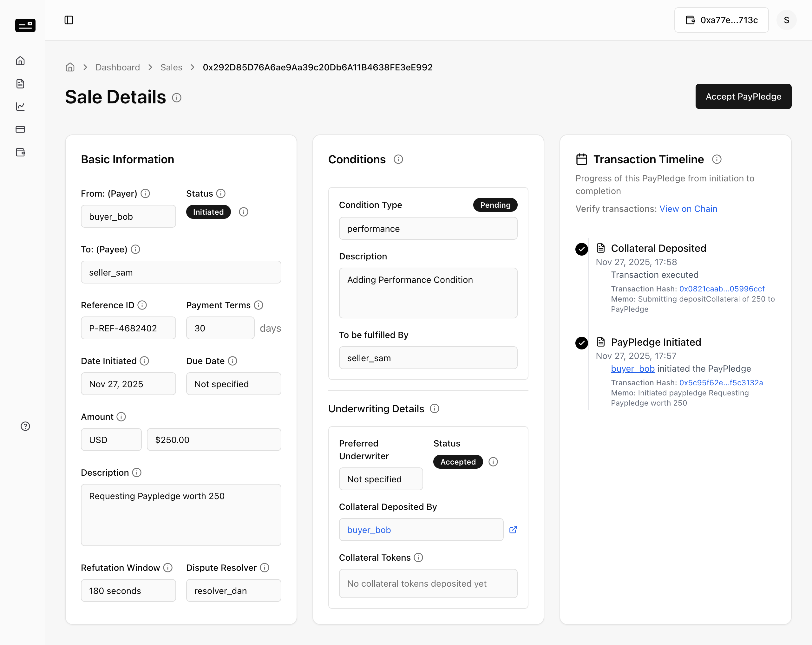Go to Dashboard breadcrumb
The width and height of the screenshot is (812, 645).
(x=117, y=67)
